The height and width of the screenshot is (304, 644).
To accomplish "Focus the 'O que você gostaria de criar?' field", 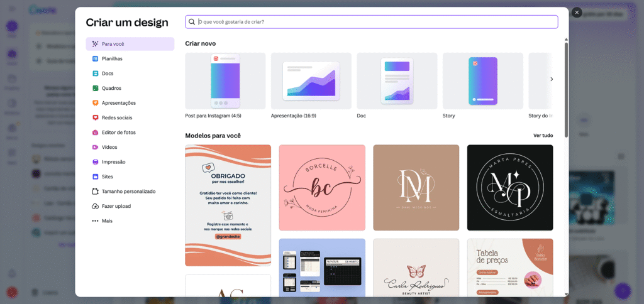I will click(371, 22).
